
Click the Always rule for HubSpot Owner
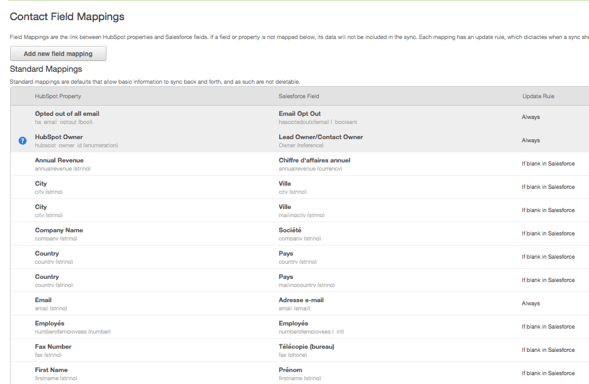(x=530, y=140)
